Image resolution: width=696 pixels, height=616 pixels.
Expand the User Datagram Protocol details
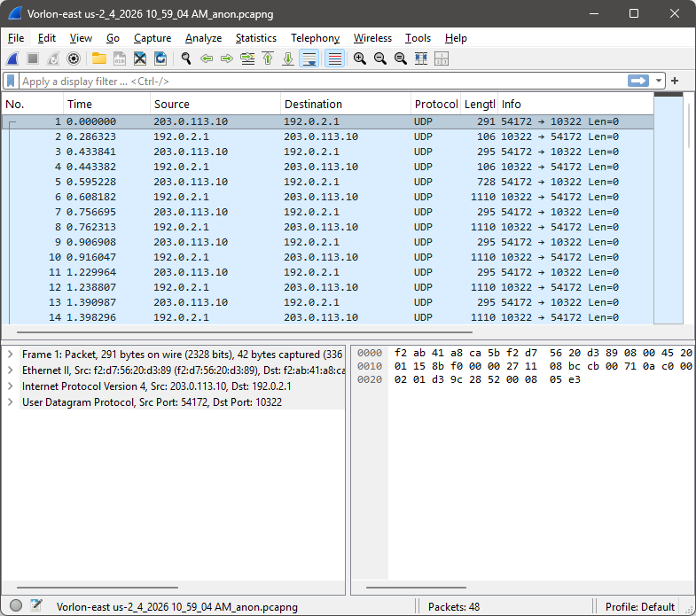click(10, 402)
